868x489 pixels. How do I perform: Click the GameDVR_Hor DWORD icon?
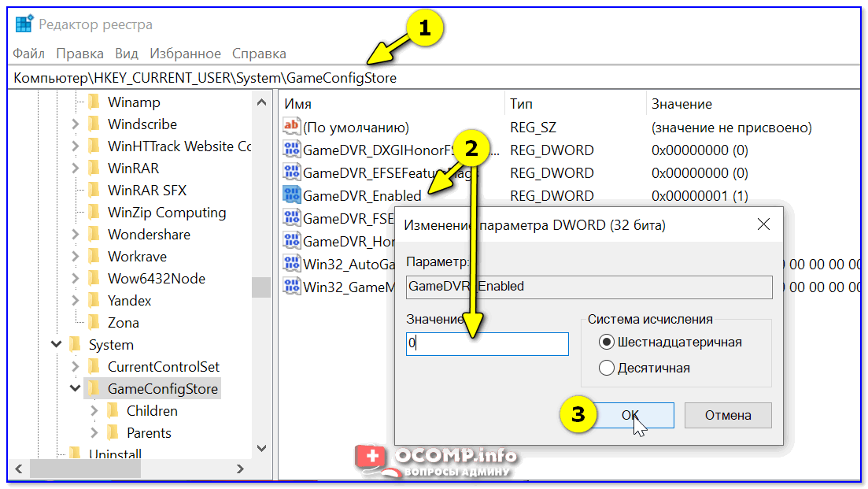pyautogui.click(x=292, y=240)
